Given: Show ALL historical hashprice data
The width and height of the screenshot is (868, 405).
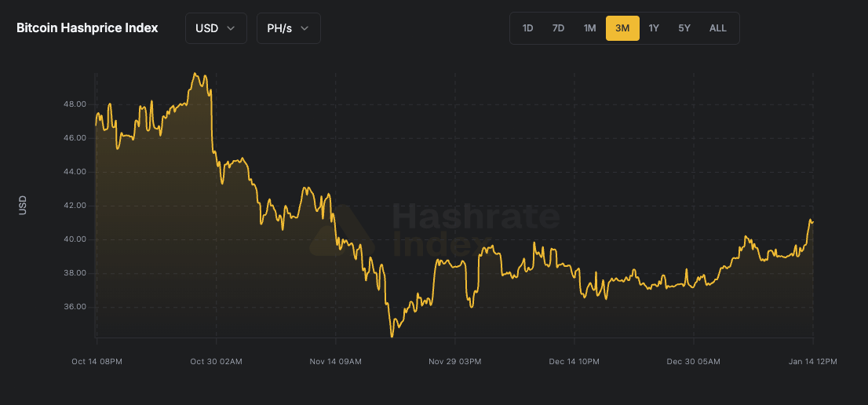Looking at the screenshot, I should (717, 28).
